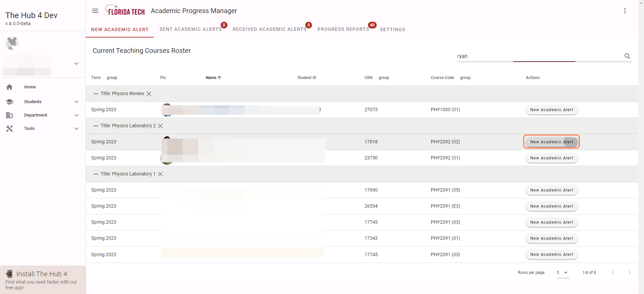644x294 pixels.
Task: Click the Department building icon
Action: [x=9, y=115]
